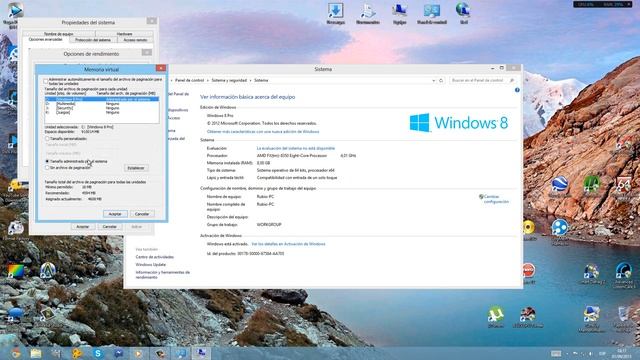This screenshot has width=640, height=360.
Task: Open 'Ver los detalles en Activación de Windows'
Action: pyautogui.click(x=288, y=244)
